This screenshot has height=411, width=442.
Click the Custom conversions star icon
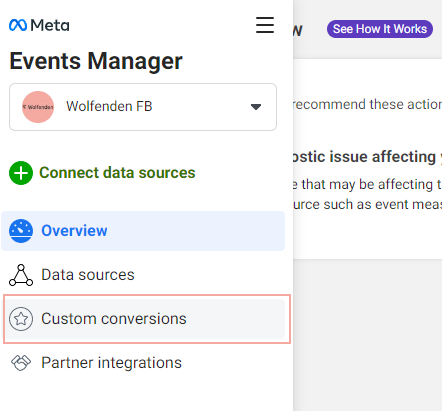point(21,319)
